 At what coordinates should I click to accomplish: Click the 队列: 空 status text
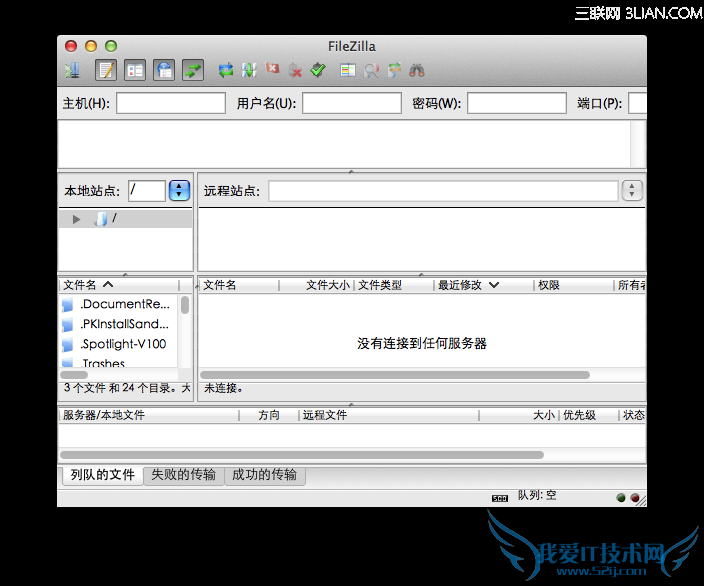537,495
